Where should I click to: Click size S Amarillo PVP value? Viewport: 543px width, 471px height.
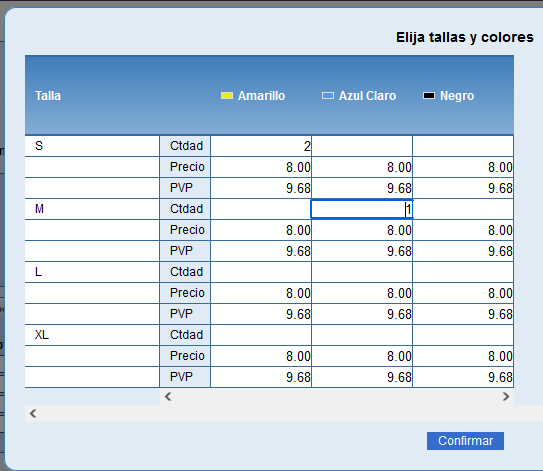[x=298, y=188]
